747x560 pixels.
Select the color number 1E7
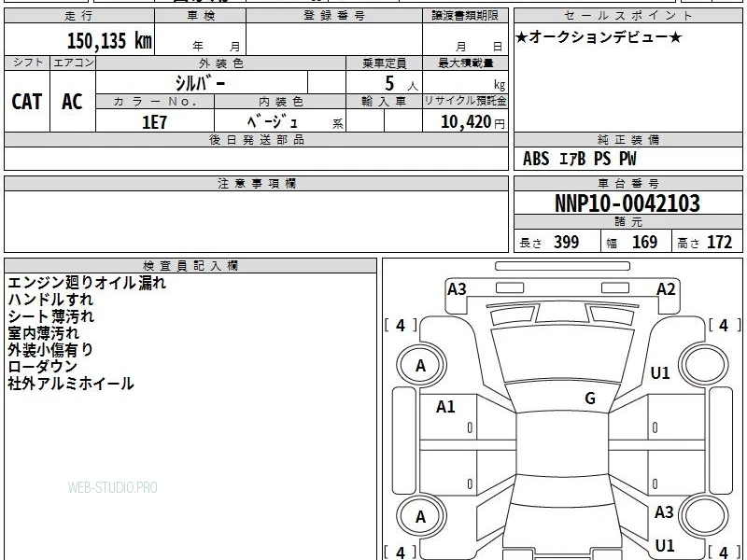[x=154, y=122]
